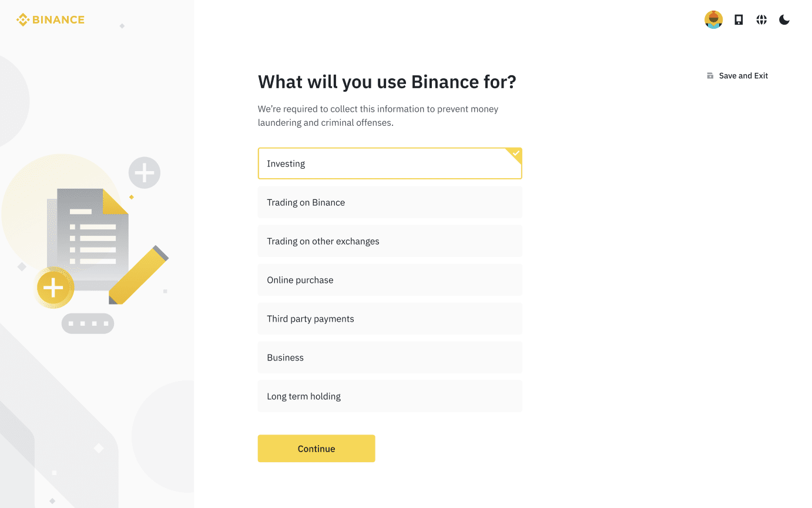
Task: Open the user profile avatar
Action: (x=713, y=20)
